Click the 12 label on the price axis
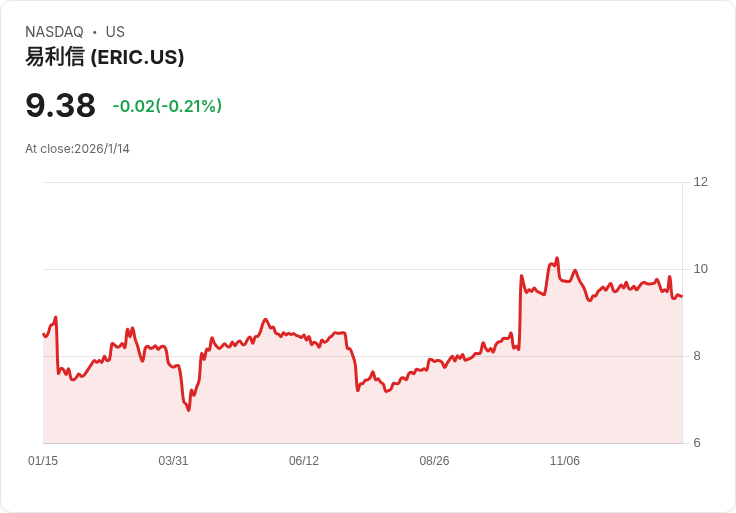Viewport: 736px width, 513px height. [700, 182]
